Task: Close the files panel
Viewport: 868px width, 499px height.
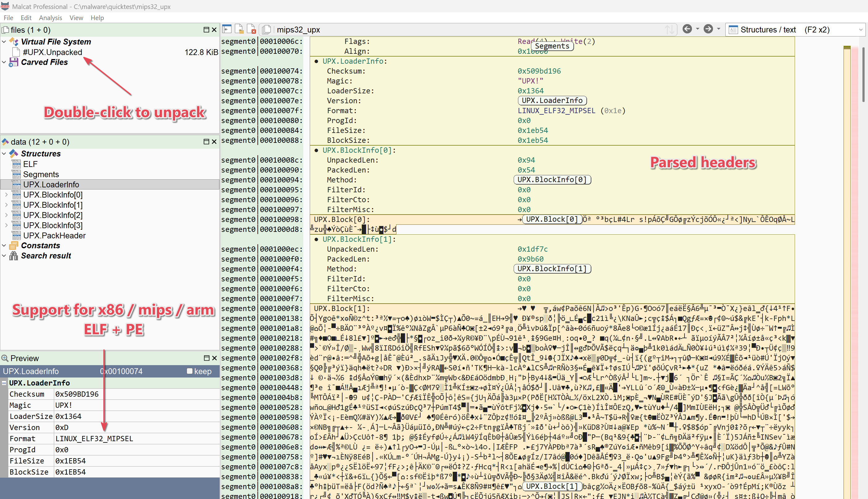Action: point(214,30)
